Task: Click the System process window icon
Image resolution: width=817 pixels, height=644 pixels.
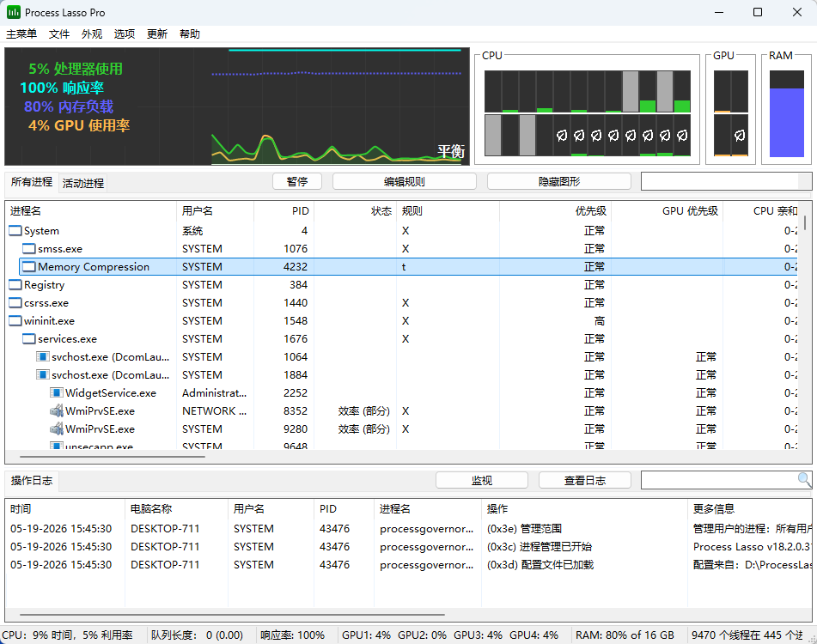Action: click(x=15, y=231)
